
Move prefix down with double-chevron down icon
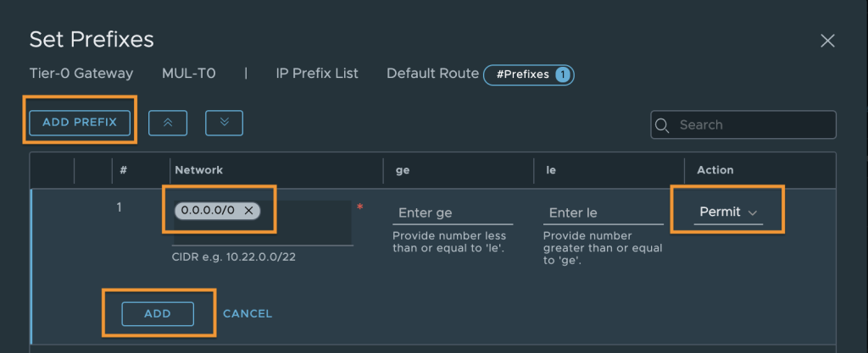coord(224,124)
